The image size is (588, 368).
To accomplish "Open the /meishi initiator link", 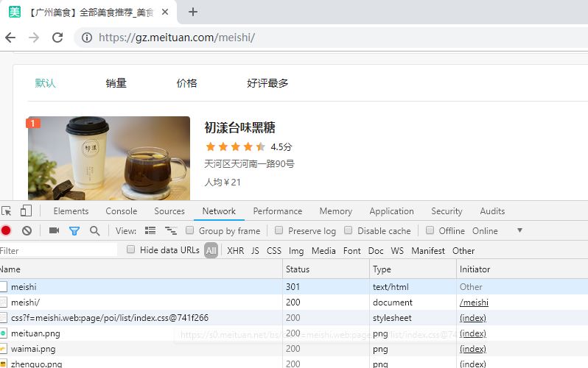I will click(474, 302).
